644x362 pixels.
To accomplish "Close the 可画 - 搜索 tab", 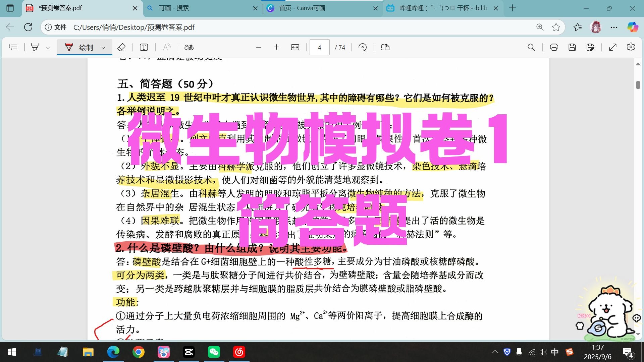I will 255,8.
